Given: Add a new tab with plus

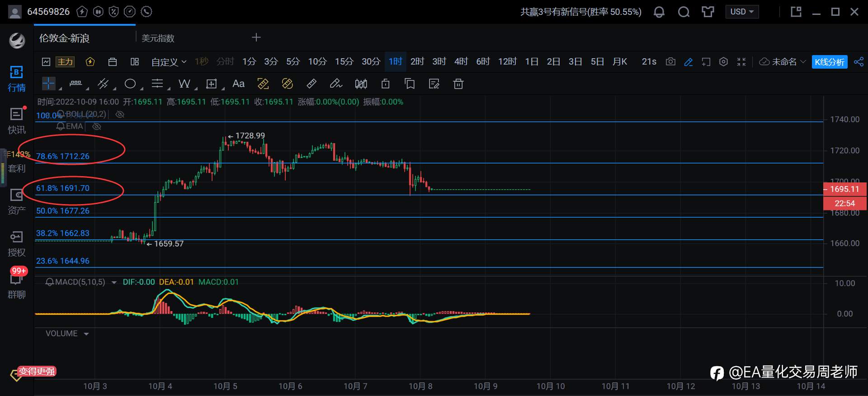Looking at the screenshot, I should coord(256,37).
